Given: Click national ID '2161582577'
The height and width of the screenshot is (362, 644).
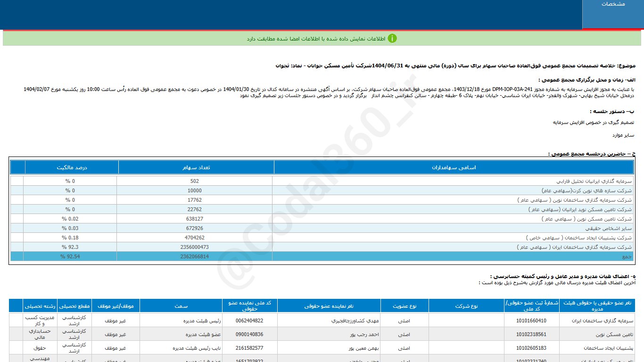Looking at the screenshot, I should pyautogui.click(x=249, y=348).
